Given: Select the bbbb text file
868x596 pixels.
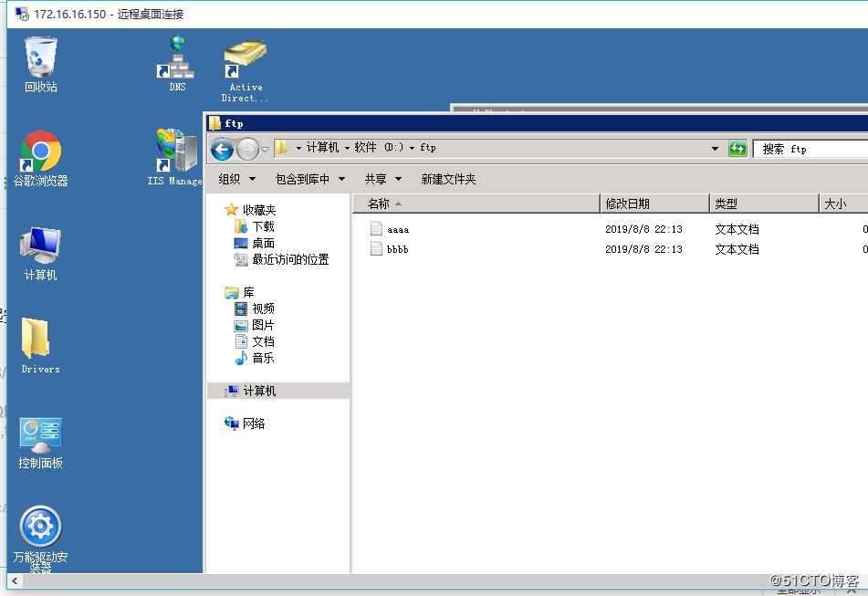Looking at the screenshot, I should point(391,249).
